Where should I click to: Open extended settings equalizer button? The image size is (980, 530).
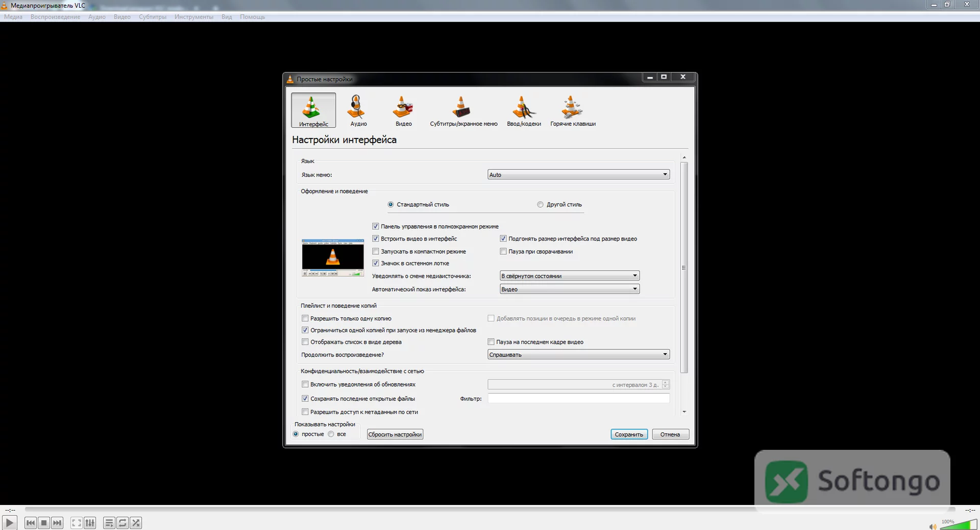tap(90, 523)
